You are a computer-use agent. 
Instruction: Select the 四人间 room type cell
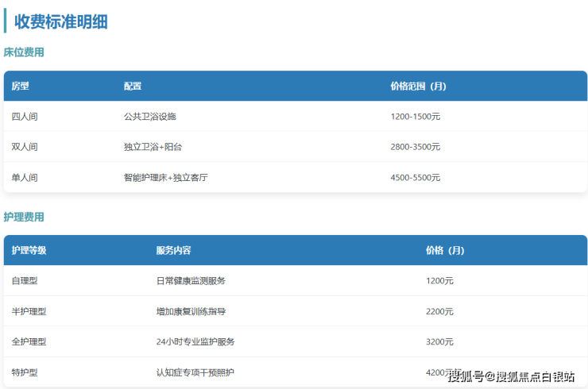(25, 117)
